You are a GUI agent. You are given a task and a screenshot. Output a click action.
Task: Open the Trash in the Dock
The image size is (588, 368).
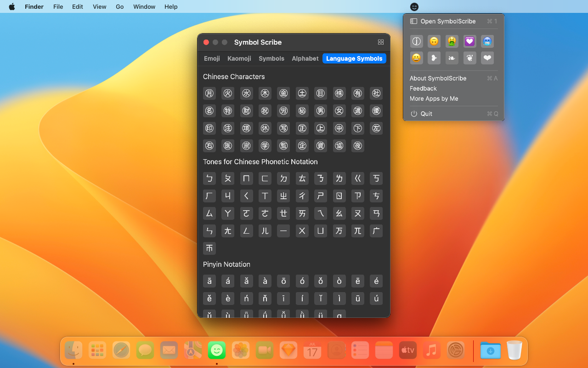pos(514,351)
